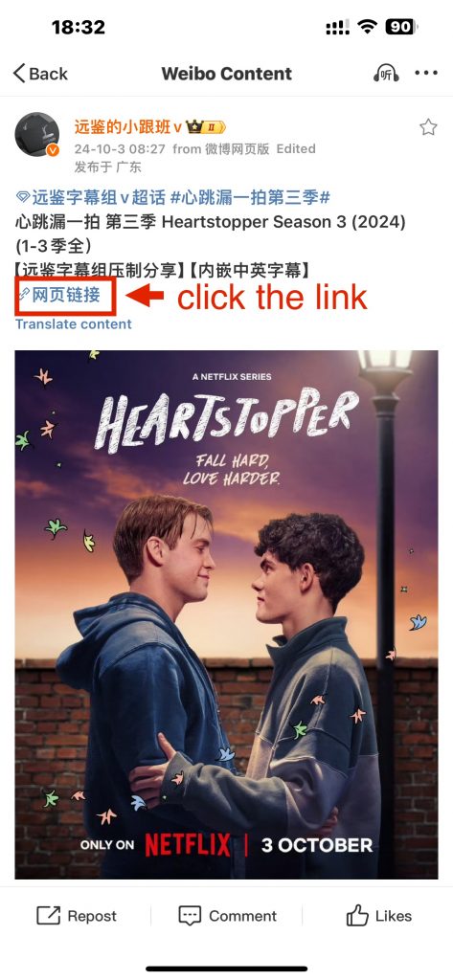Open the three-dot more options menu
Viewport: 453px width, 980px height.
click(426, 73)
